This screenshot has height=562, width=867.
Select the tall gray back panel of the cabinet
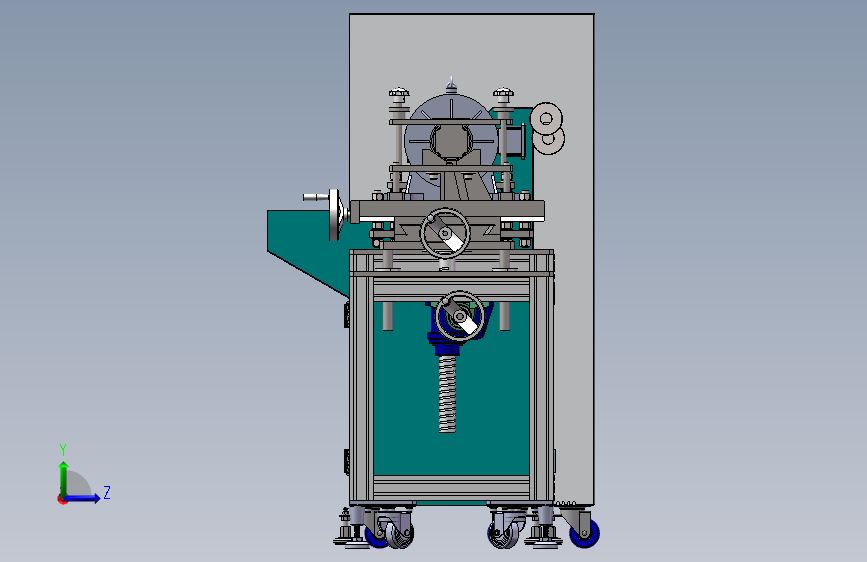(x=472, y=55)
